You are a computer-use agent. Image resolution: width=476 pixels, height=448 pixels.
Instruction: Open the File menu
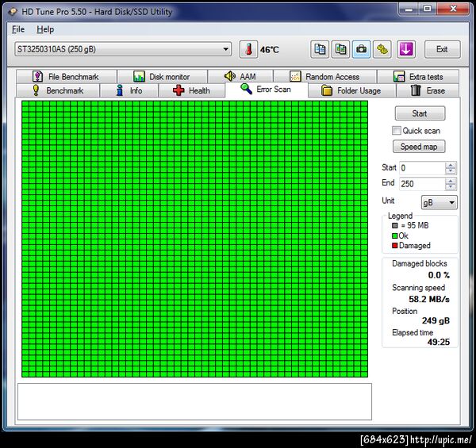[x=18, y=29]
